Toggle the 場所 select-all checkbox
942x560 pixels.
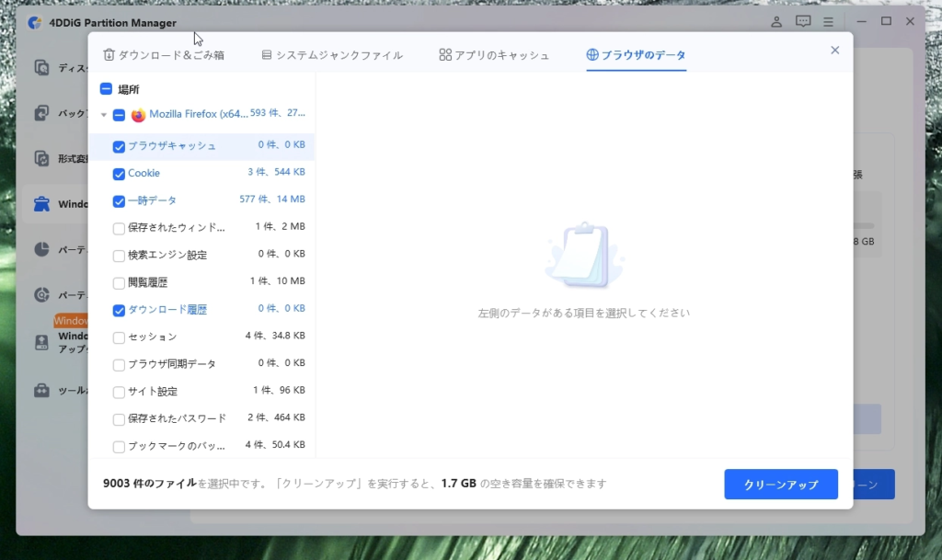click(106, 89)
